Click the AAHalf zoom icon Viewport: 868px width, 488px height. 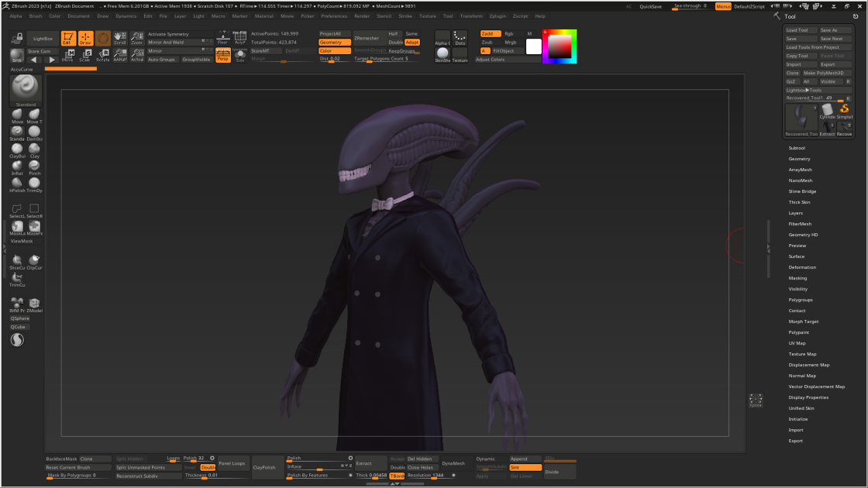pyautogui.click(x=119, y=55)
